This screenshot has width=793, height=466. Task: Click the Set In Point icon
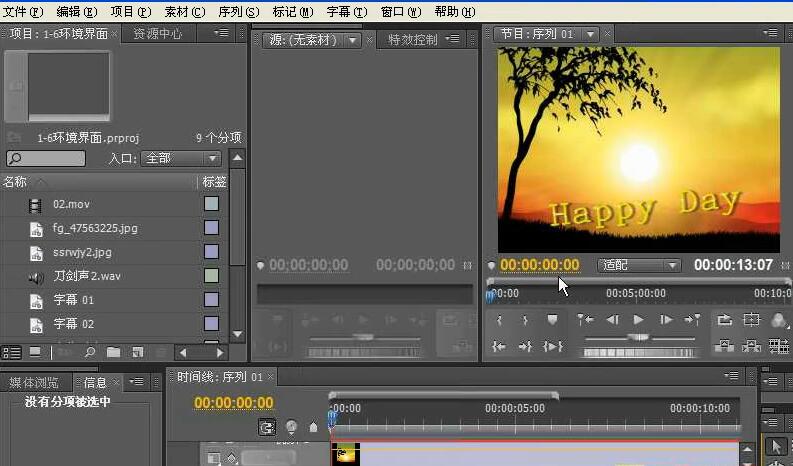[x=500, y=320]
